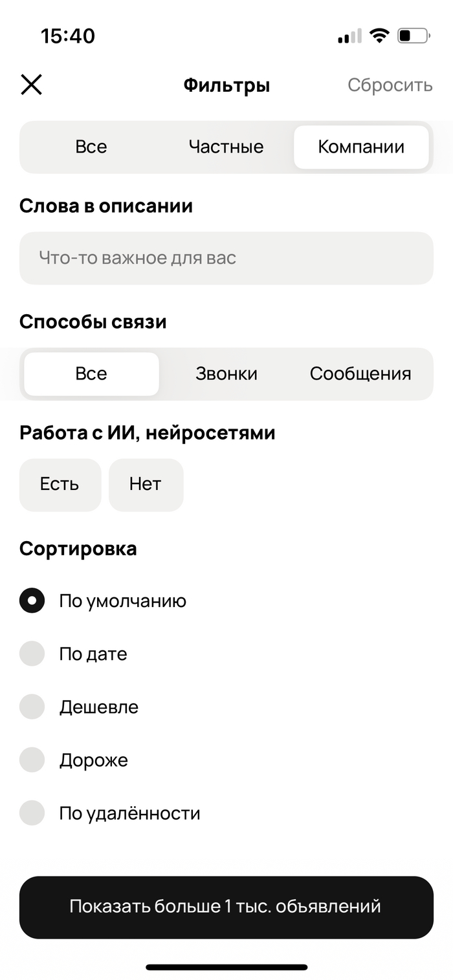Choose Звонки contact method

tap(226, 374)
